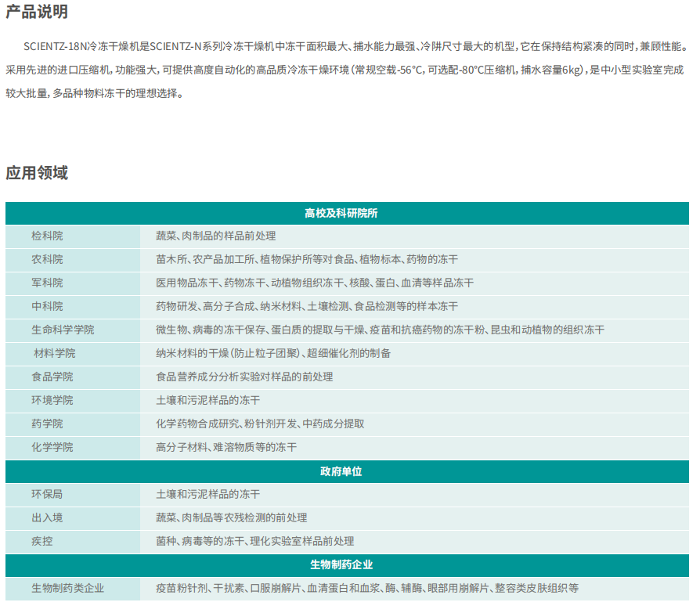Image resolution: width=700 pixels, height=613 pixels.
Task: Click the 生命科学学院 row label
Action: pos(63,330)
